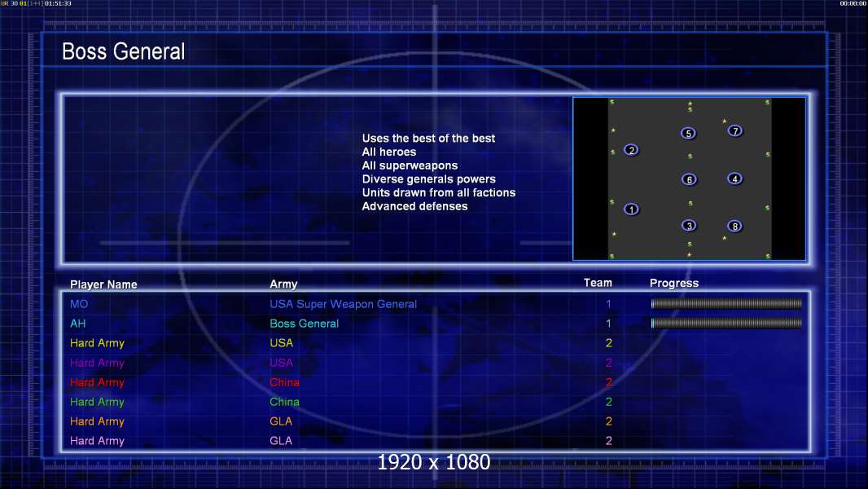Screen dimensions: 868x489
Task: Select start position 5 on the minimap
Action: (688, 134)
